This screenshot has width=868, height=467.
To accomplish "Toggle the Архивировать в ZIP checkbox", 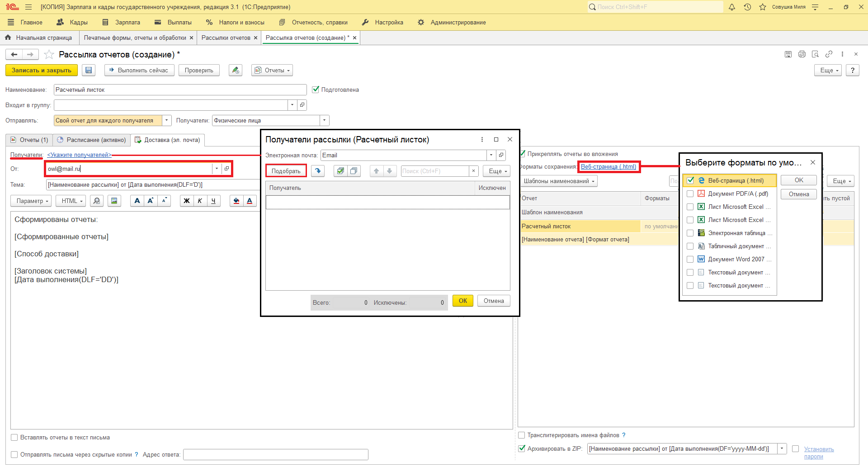I will pos(521,448).
